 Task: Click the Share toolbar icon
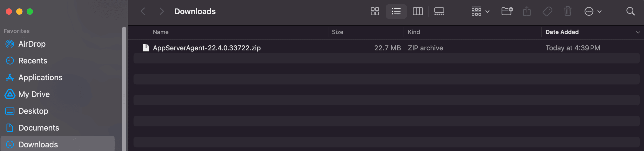click(527, 11)
